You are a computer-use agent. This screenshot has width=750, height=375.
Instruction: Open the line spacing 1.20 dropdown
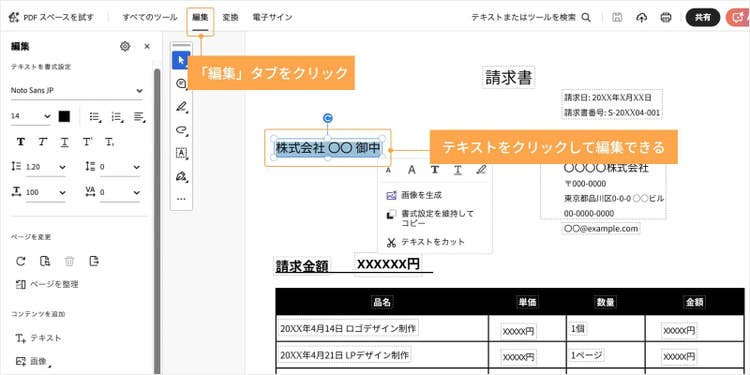[45, 167]
